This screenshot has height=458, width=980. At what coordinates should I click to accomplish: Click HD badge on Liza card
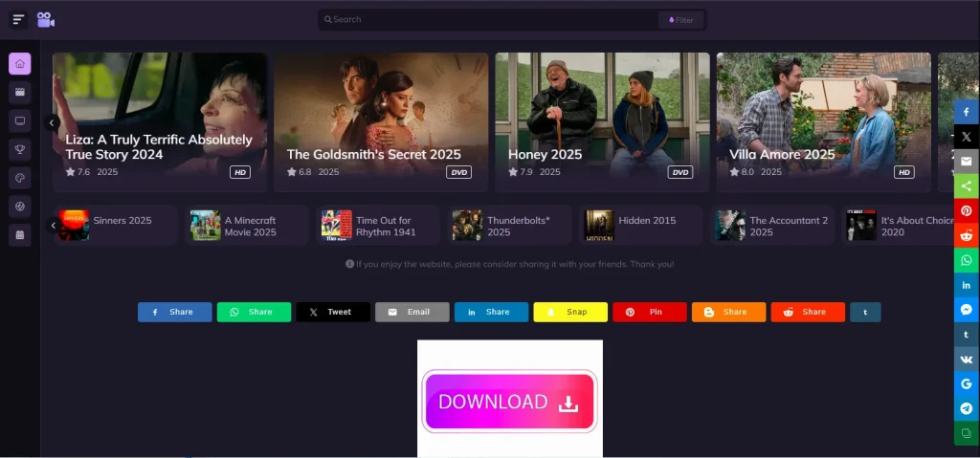[240, 172]
